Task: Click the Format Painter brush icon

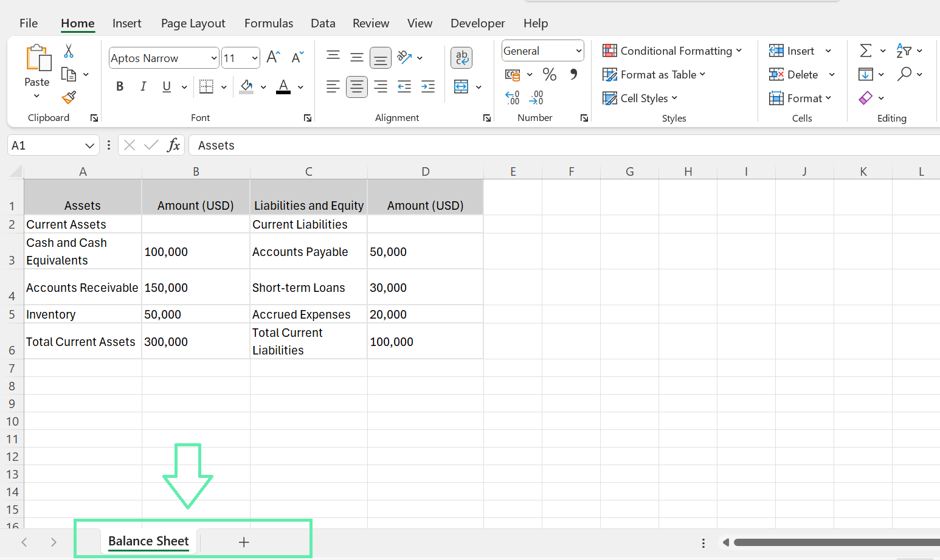Action: point(69,97)
